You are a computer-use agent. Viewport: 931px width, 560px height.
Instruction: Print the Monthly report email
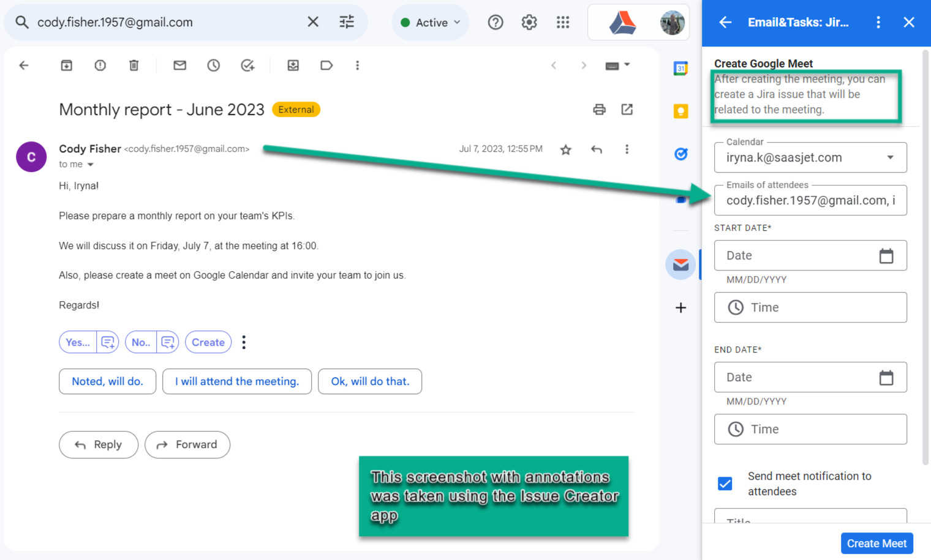[x=599, y=110]
